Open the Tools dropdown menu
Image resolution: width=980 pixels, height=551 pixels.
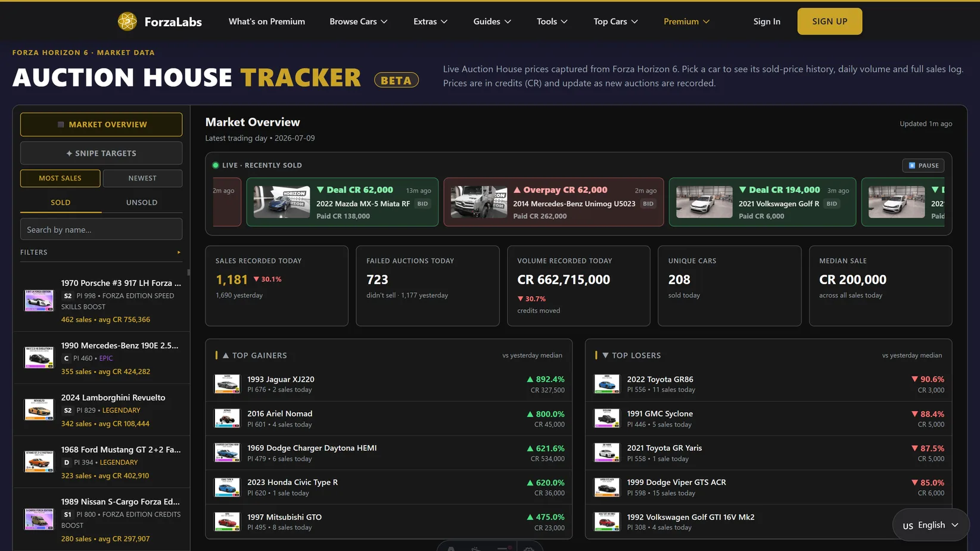pyautogui.click(x=552, y=21)
